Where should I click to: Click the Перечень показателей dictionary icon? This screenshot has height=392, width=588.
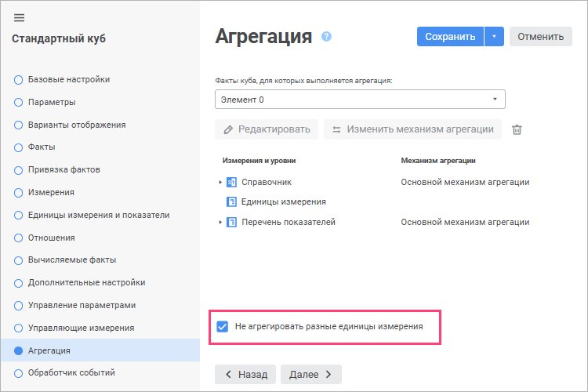coord(231,222)
